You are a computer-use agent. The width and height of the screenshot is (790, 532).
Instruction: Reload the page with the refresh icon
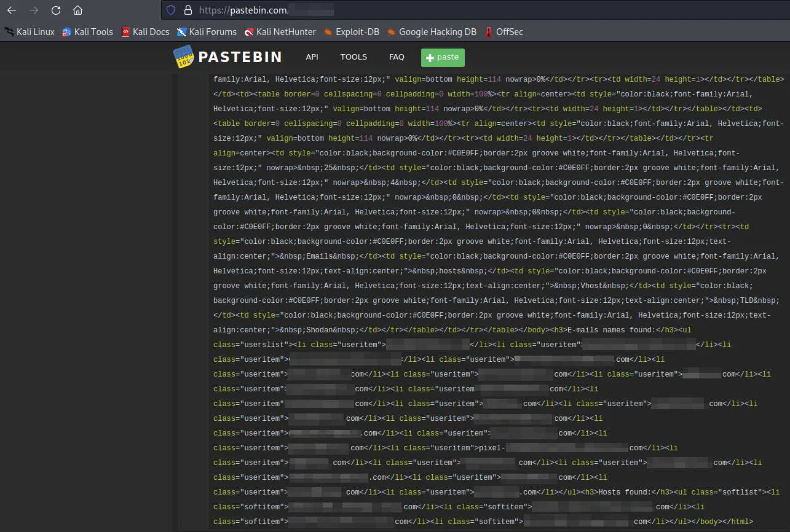point(56,10)
